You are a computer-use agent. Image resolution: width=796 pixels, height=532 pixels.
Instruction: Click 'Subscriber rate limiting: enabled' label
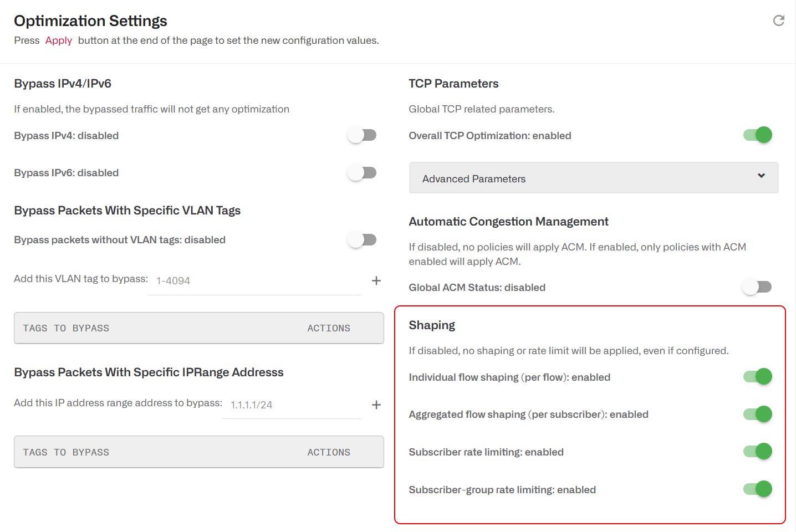486,452
